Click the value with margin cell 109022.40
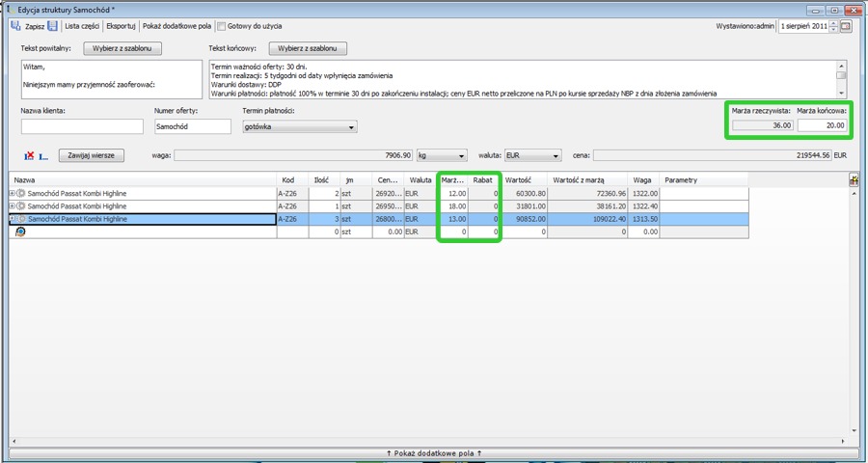The width and height of the screenshot is (868, 463). pyautogui.click(x=587, y=219)
